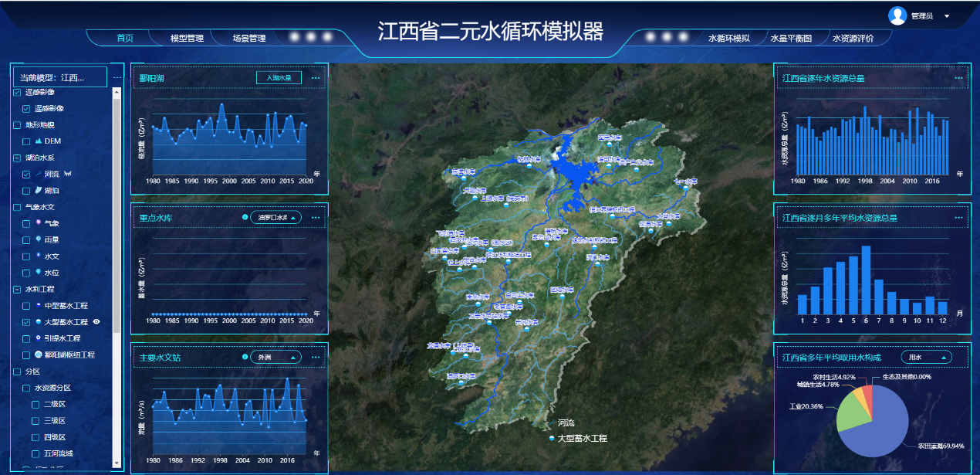Check the 水资源分区 checkbox
The width and height of the screenshot is (980, 475).
coord(26,388)
